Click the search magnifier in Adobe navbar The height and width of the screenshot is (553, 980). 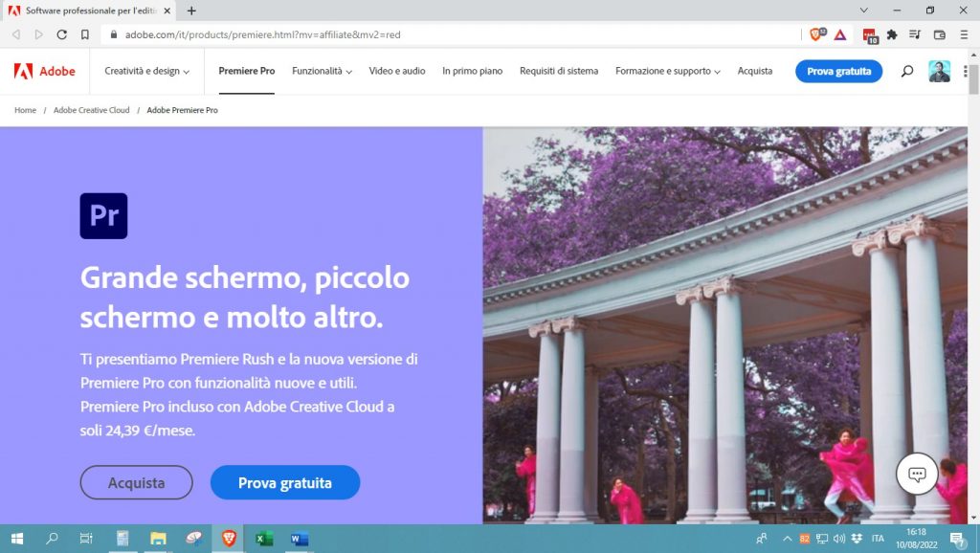pyautogui.click(x=905, y=71)
